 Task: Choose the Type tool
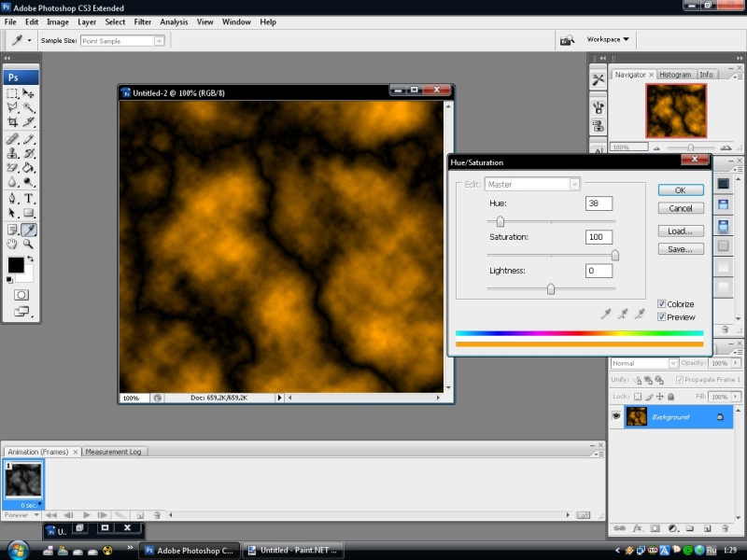click(x=30, y=198)
